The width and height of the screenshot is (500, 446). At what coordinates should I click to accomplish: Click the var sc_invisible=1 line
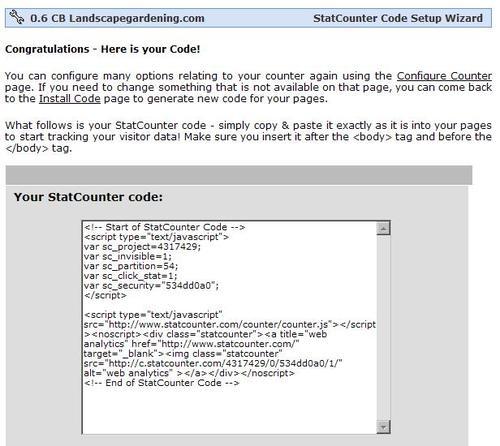(x=128, y=257)
